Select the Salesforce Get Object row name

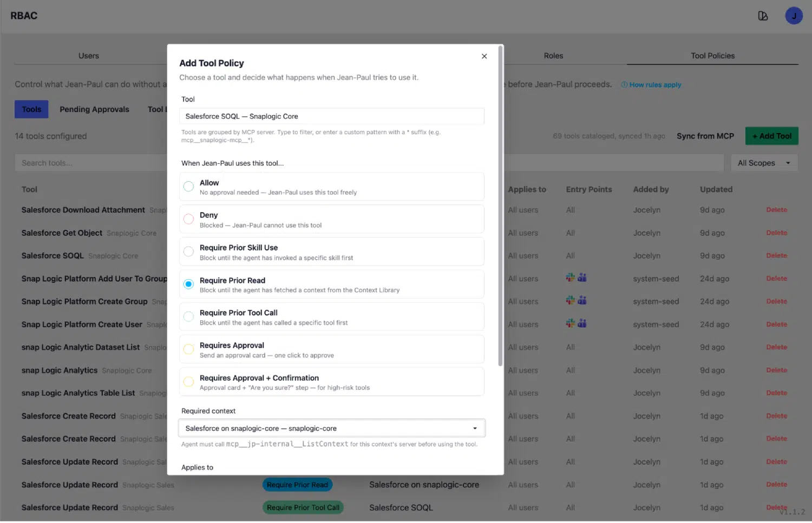pyautogui.click(x=62, y=233)
